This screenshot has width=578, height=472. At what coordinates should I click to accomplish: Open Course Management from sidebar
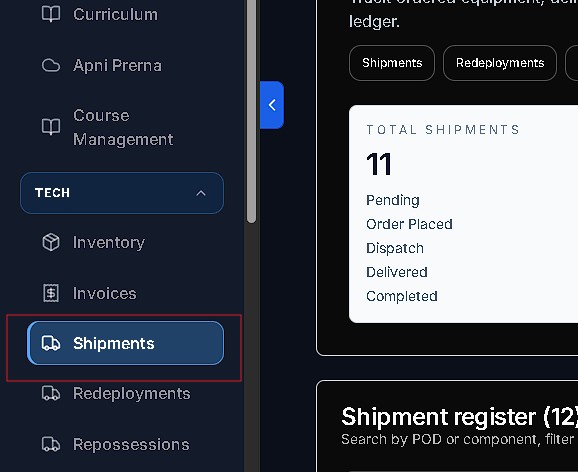[x=123, y=127]
